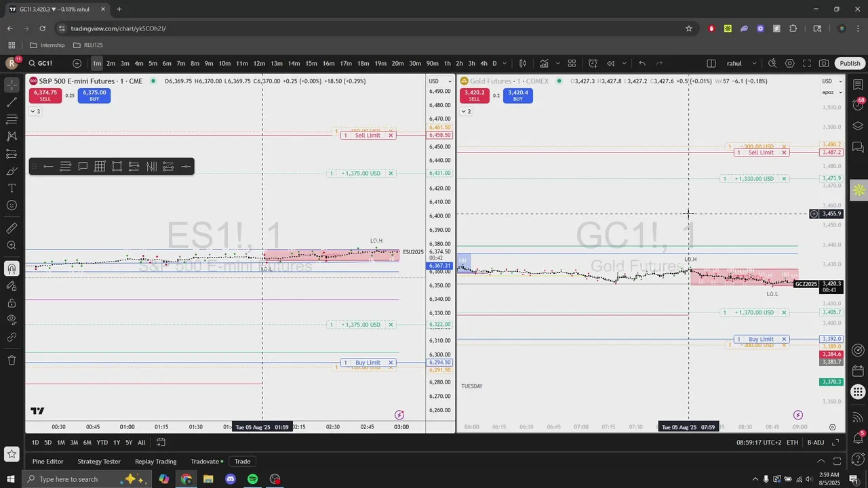Toggle the ETH session setting
Screen dimensions: 868x488
[x=792, y=443]
